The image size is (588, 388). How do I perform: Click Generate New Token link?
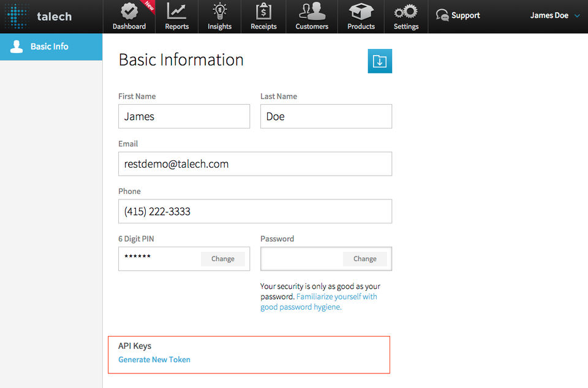point(154,359)
